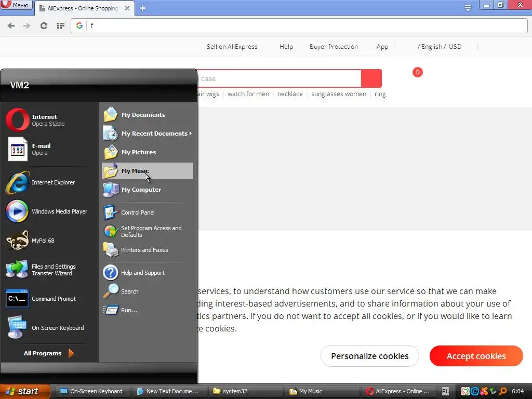Start Files and Settings Transfer Wizard
Image resolution: width=532 pixels, height=399 pixels.
(x=49, y=270)
